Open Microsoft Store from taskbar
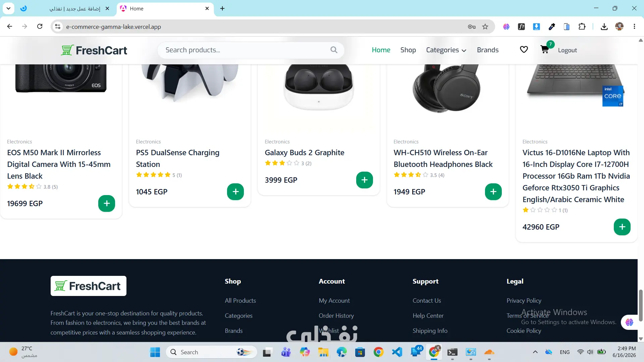 pyautogui.click(x=360, y=352)
